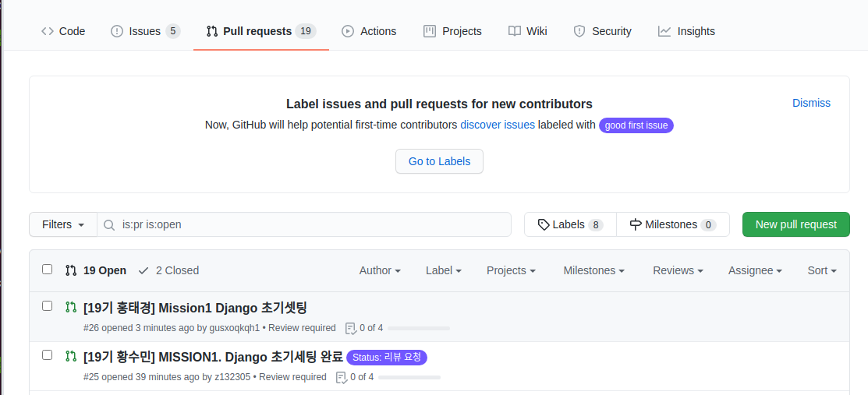Expand the Assignee filter dropdown
Screen dimensions: 868x395
click(x=755, y=270)
